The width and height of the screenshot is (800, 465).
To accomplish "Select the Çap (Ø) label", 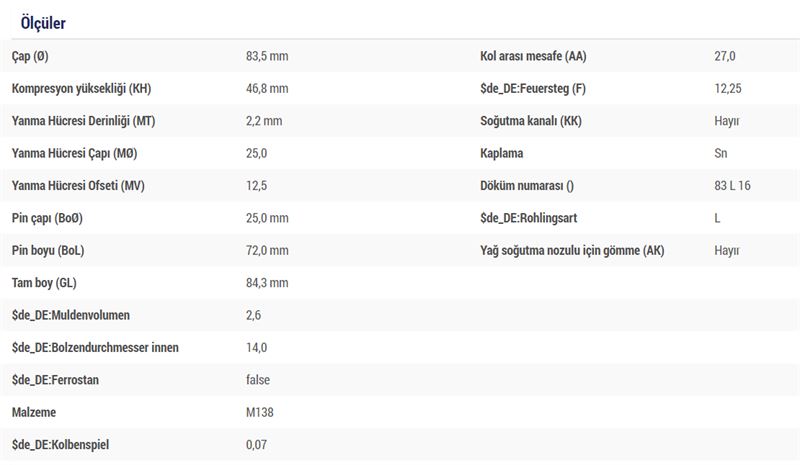I will pos(30,56).
